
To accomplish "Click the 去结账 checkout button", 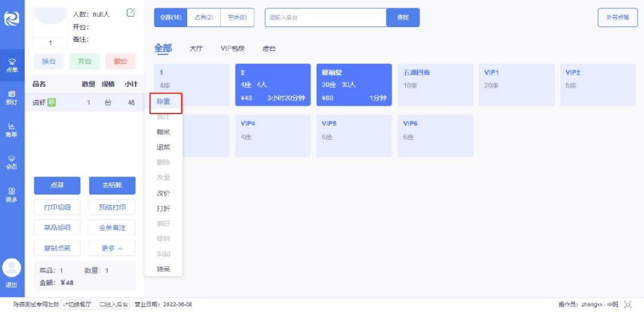I will click(112, 186).
